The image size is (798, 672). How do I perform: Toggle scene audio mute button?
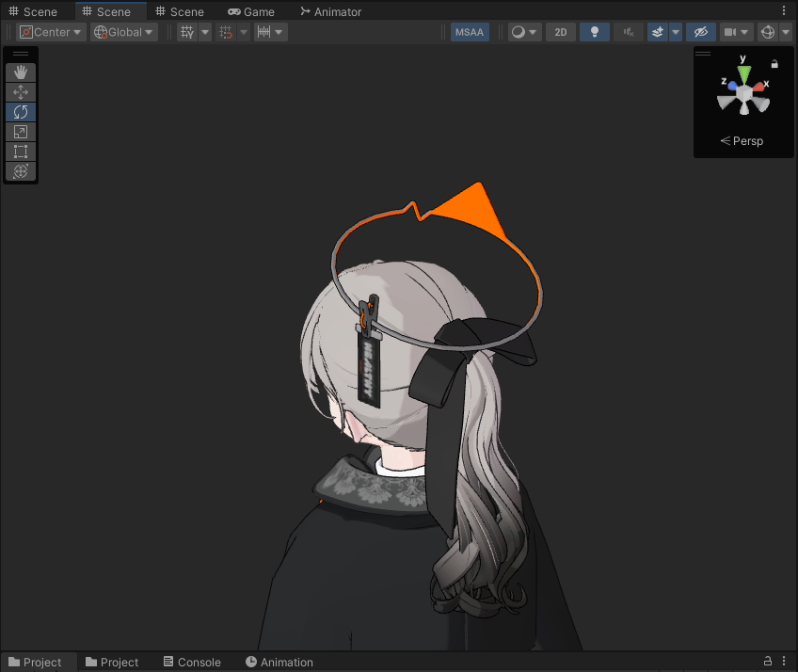(629, 32)
